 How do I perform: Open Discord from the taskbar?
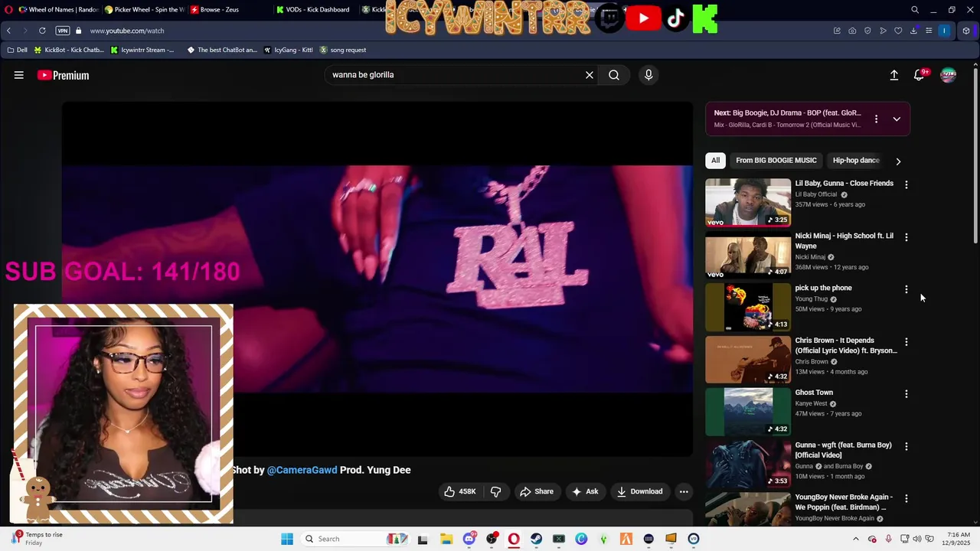(469, 539)
